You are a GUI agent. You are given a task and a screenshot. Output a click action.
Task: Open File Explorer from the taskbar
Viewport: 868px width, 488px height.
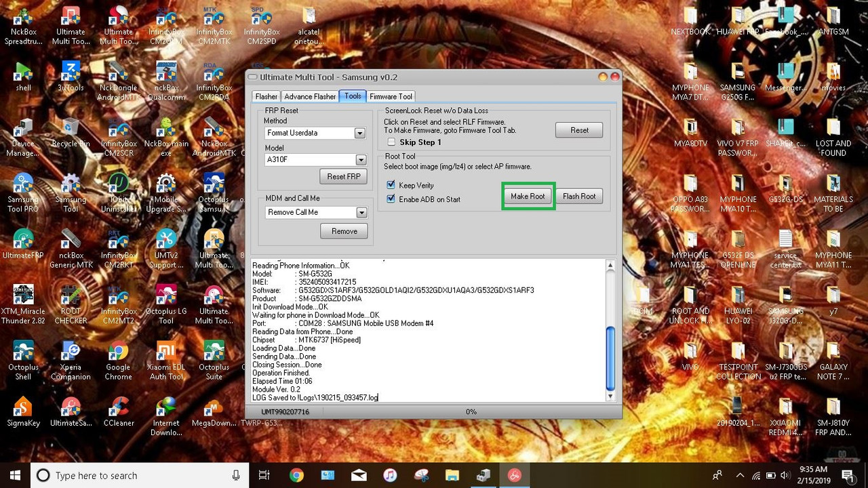[x=452, y=475]
